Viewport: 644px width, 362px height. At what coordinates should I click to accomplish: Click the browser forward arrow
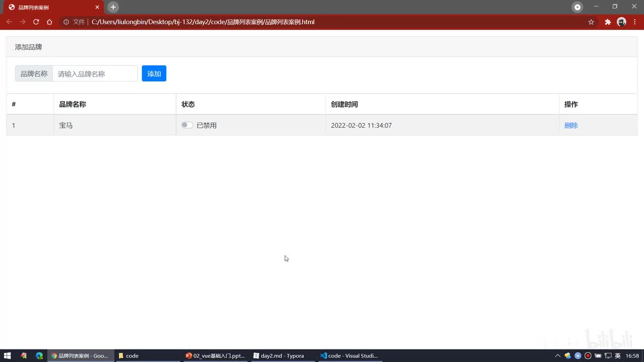tap(23, 22)
